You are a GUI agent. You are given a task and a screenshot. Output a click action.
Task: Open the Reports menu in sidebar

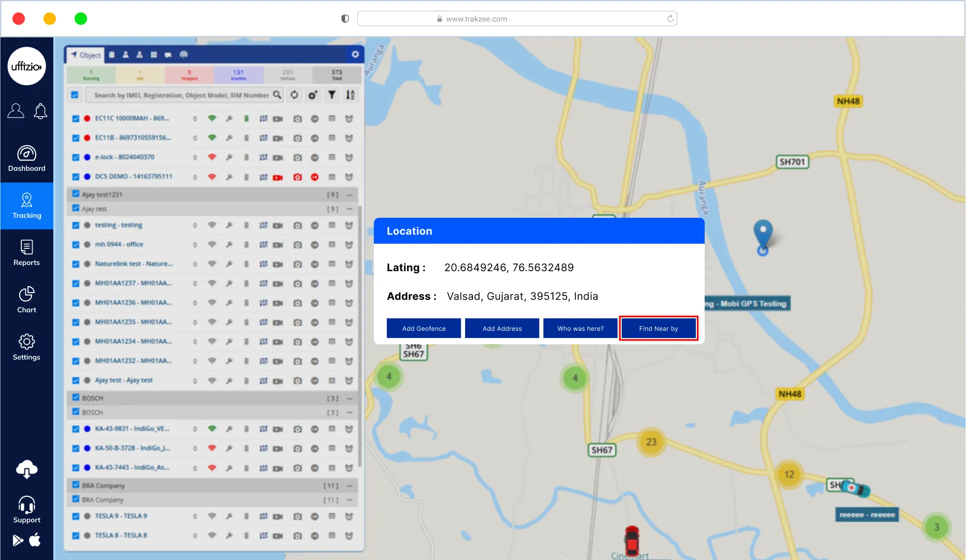coord(26,253)
